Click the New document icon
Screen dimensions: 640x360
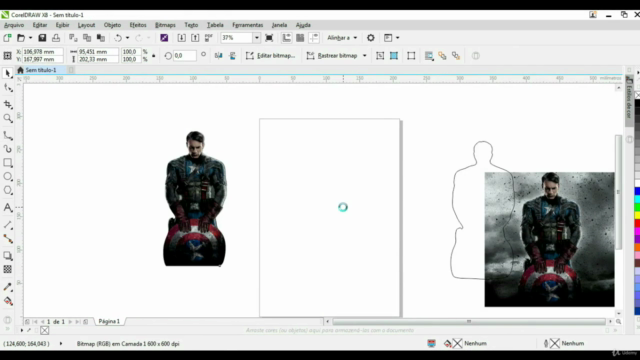pos(7,38)
